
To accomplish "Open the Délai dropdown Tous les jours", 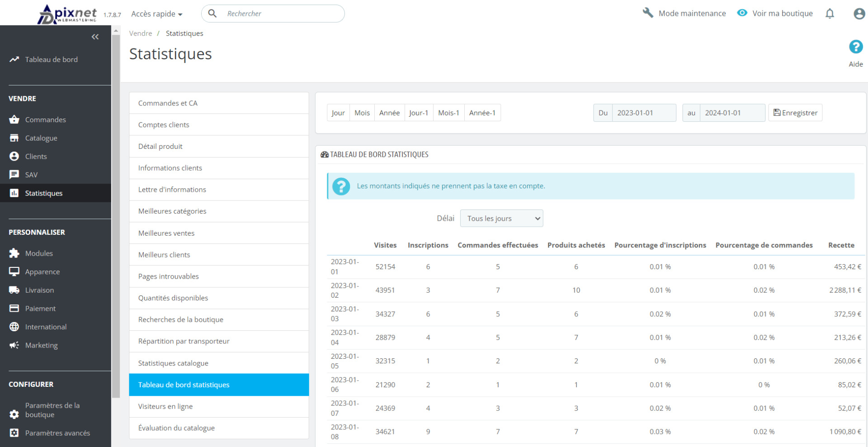I will click(501, 219).
